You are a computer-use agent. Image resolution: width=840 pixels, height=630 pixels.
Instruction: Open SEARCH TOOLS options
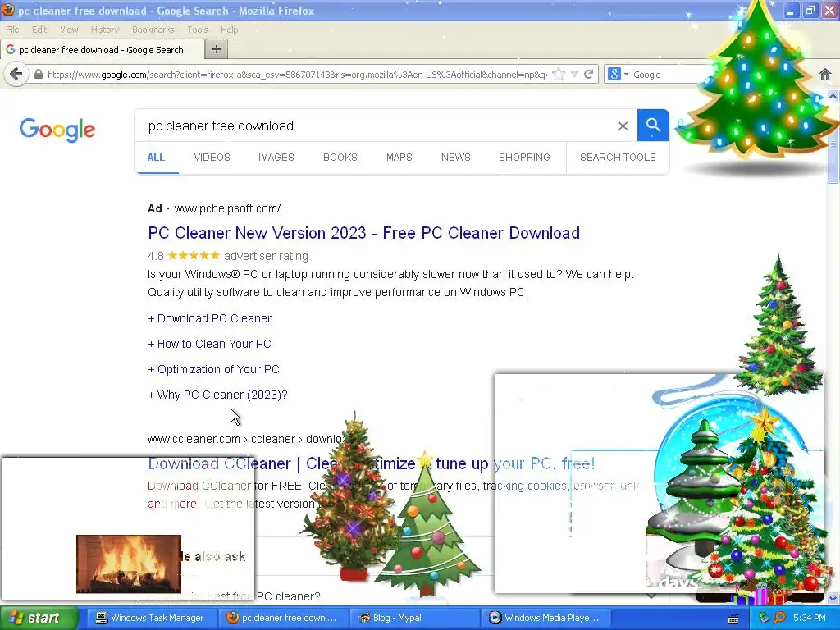pos(618,157)
